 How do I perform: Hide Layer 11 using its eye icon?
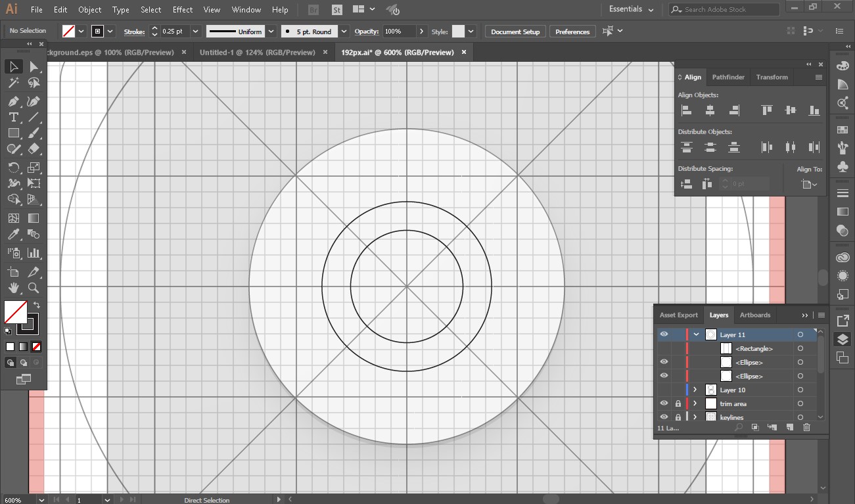(664, 334)
